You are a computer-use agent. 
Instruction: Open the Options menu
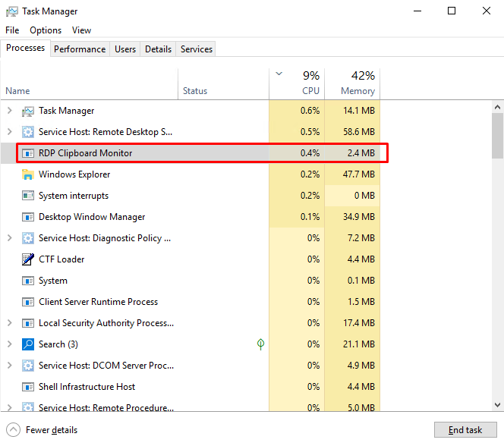[46, 30]
